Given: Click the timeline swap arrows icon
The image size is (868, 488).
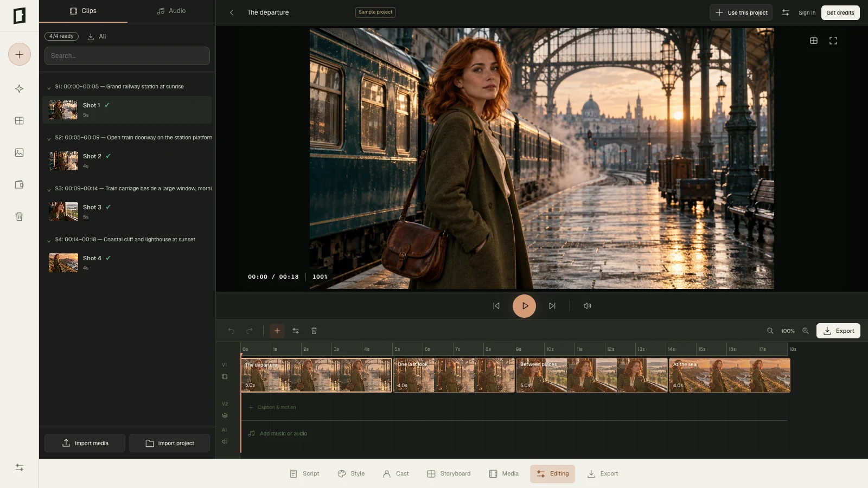Looking at the screenshot, I should (296, 331).
